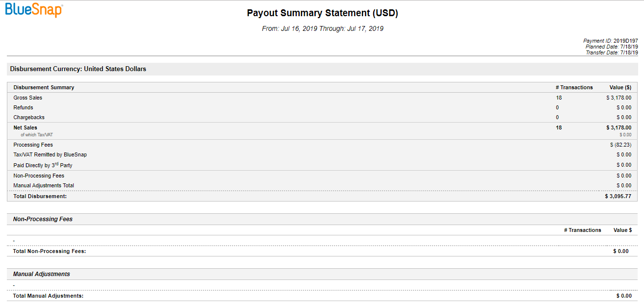Select the Refunds row label

click(23, 107)
